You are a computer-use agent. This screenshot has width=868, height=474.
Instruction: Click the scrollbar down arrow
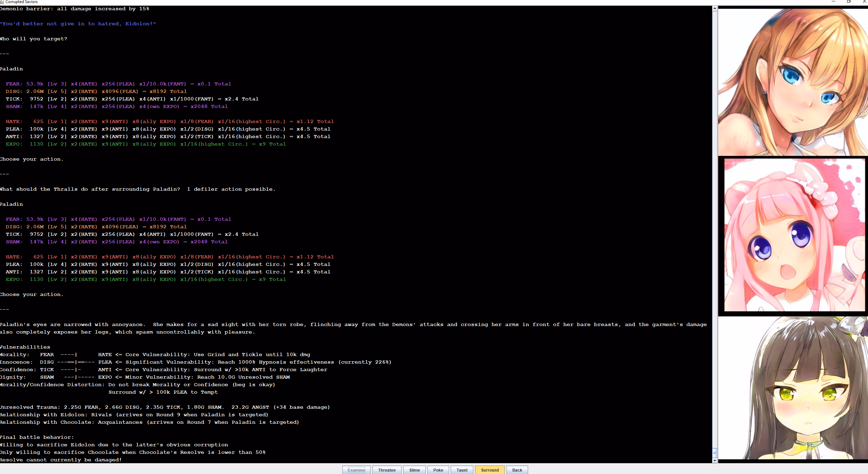click(x=715, y=460)
